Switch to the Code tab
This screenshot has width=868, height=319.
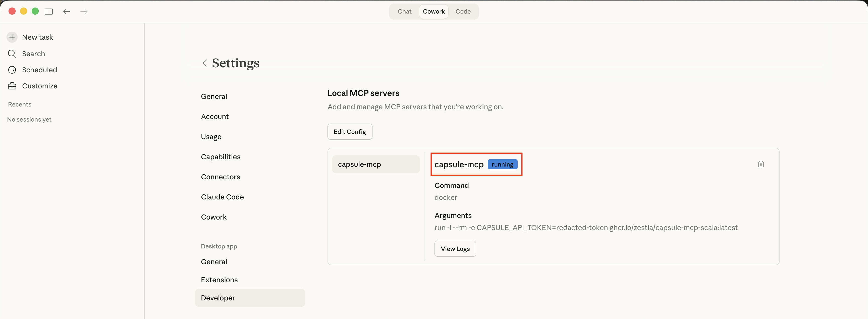[463, 12]
